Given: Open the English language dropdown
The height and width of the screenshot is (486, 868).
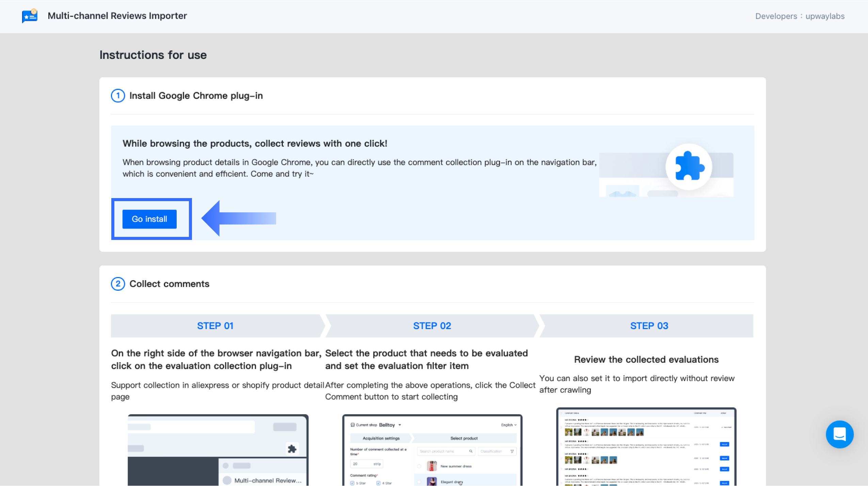Looking at the screenshot, I should (x=509, y=425).
